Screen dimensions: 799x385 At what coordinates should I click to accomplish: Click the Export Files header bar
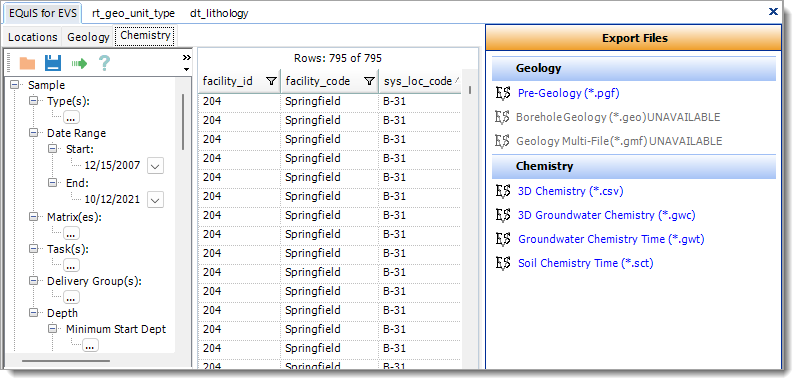pos(634,38)
